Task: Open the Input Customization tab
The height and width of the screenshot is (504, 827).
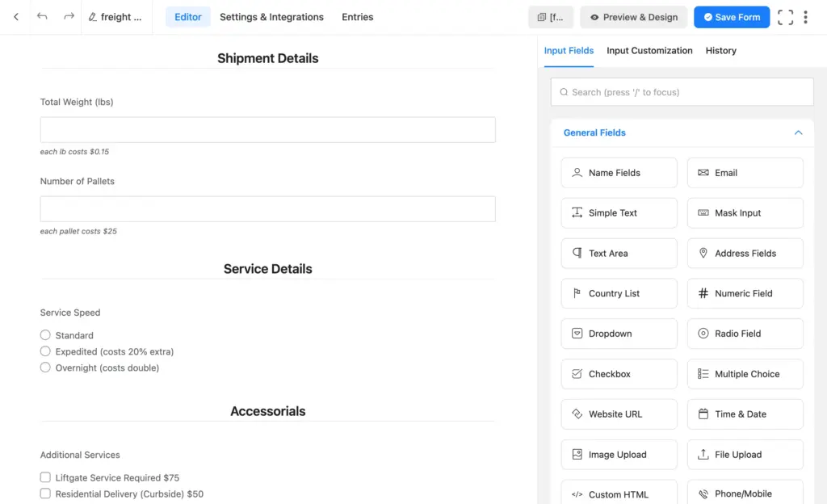Action: (x=649, y=50)
